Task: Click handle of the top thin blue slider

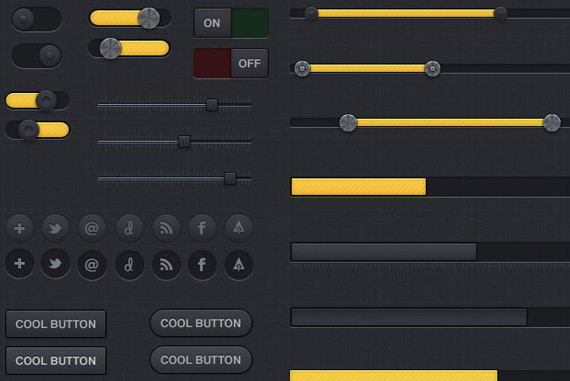Action: coord(212,105)
